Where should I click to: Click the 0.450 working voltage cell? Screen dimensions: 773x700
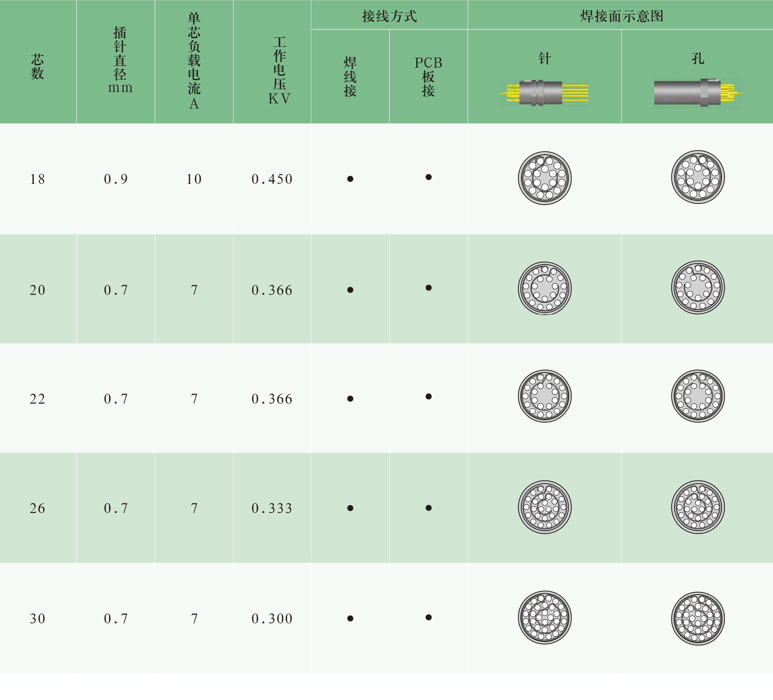tap(272, 179)
